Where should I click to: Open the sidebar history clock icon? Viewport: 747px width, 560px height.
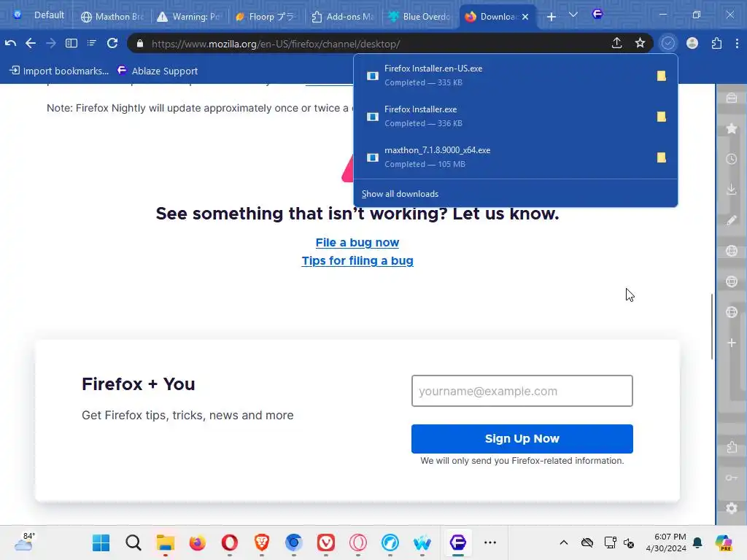[x=732, y=159]
